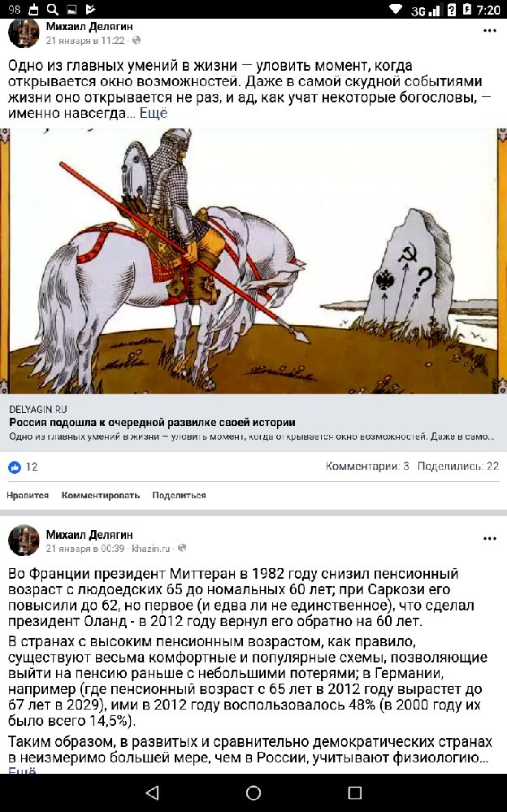Tap the search icon in status bar
Viewport: 507px width, 812px height.
pos(52,9)
